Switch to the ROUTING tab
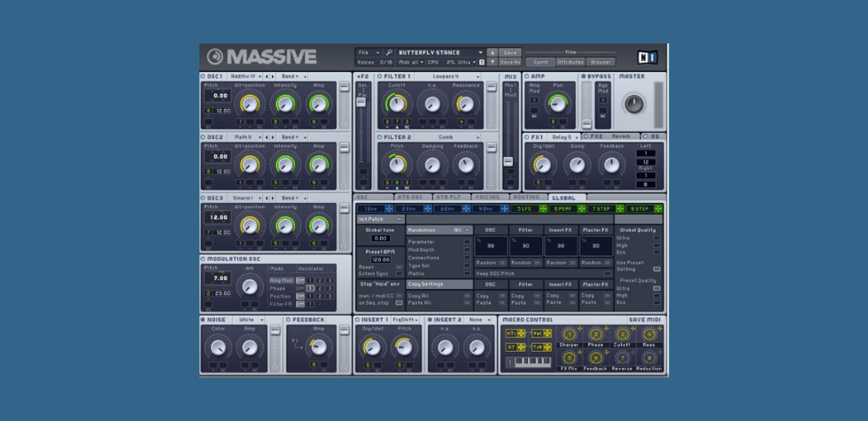This screenshot has width=868, height=421. coord(530,197)
